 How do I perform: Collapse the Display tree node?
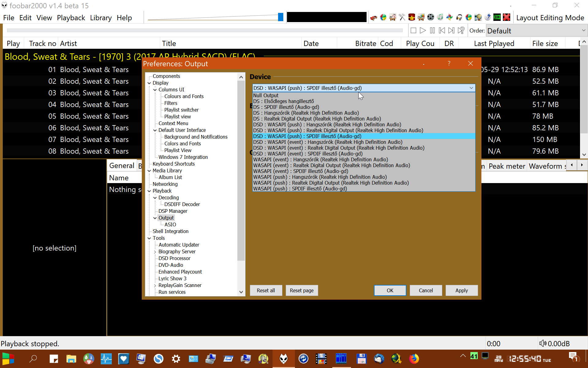coord(149,83)
